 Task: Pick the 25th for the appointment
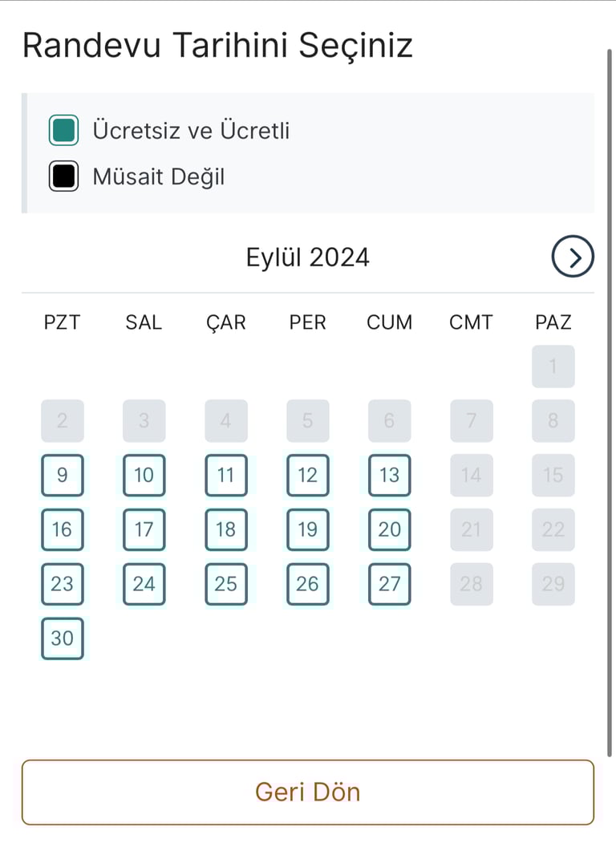tap(226, 584)
